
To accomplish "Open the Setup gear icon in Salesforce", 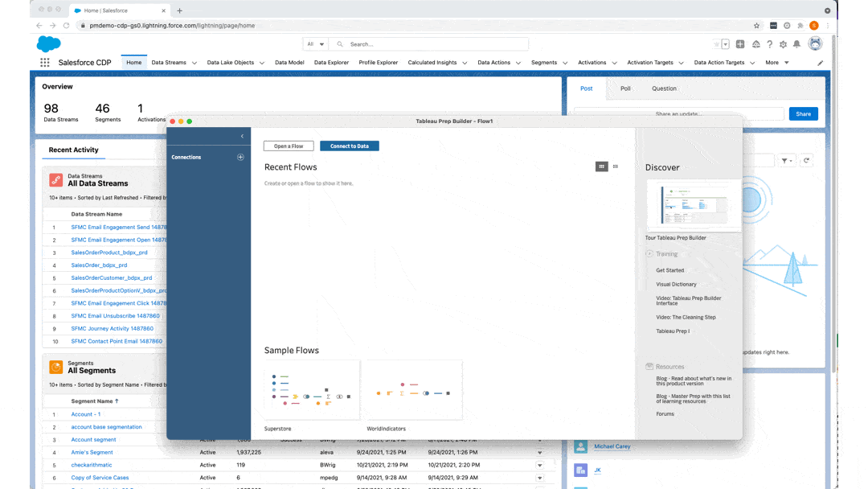I will pyautogui.click(x=783, y=44).
